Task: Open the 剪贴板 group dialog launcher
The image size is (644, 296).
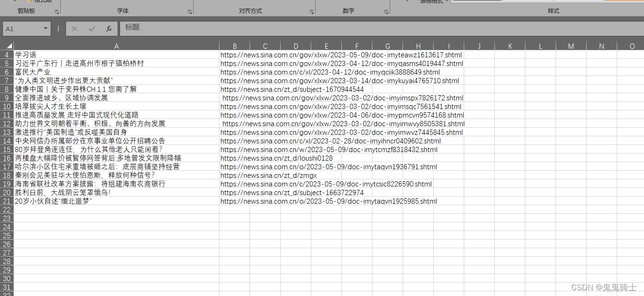Action: point(57,11)
